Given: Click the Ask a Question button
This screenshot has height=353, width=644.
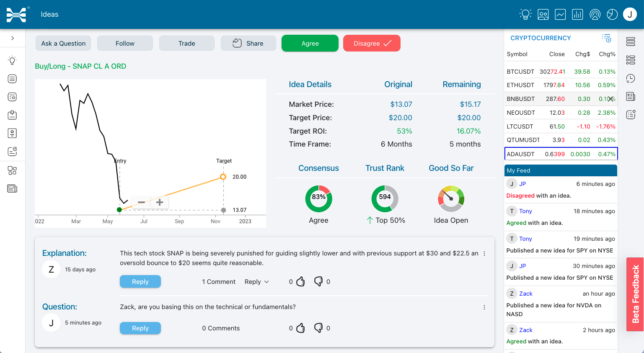Looking at the screenshot, I should click(63, 43).
